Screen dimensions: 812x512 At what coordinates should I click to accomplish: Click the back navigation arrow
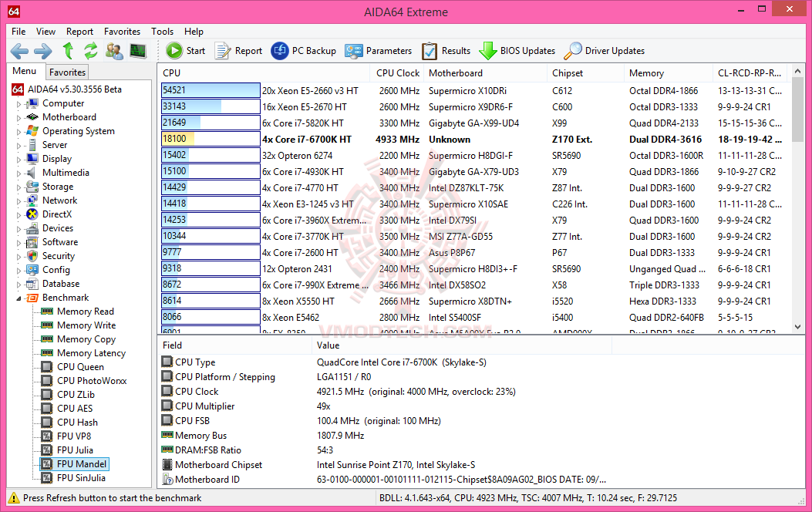point(20,51)
